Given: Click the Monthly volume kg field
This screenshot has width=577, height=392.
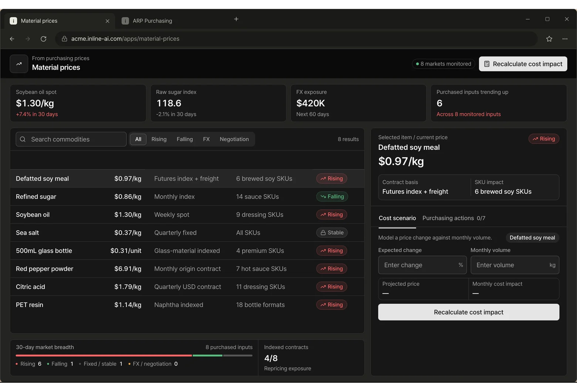Looking at the screenshot, I should point(515,265).
